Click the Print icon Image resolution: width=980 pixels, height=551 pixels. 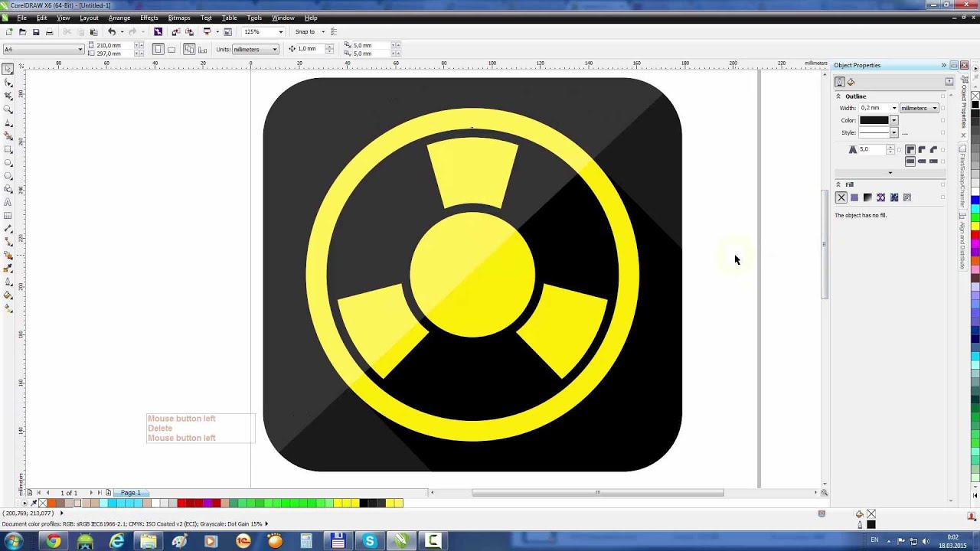[x=50, y=32]
